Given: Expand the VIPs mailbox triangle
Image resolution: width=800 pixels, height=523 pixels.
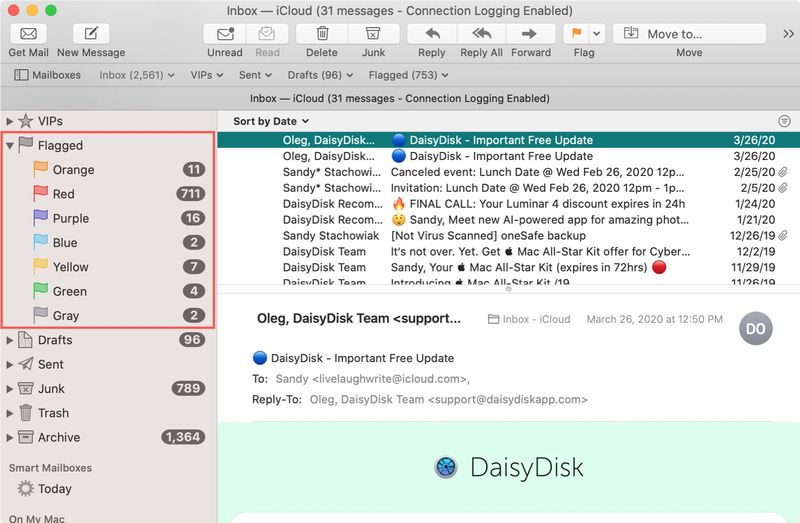Looking at the screenshot, I should [x=9, y=121].
